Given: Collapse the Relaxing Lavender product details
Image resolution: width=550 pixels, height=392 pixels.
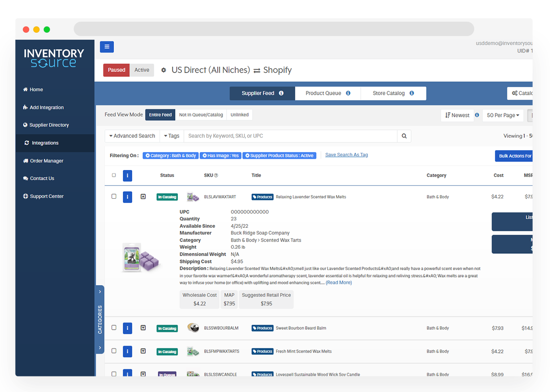Looking at the screenshot, I should pyautogui.click(x=143, y=196).
